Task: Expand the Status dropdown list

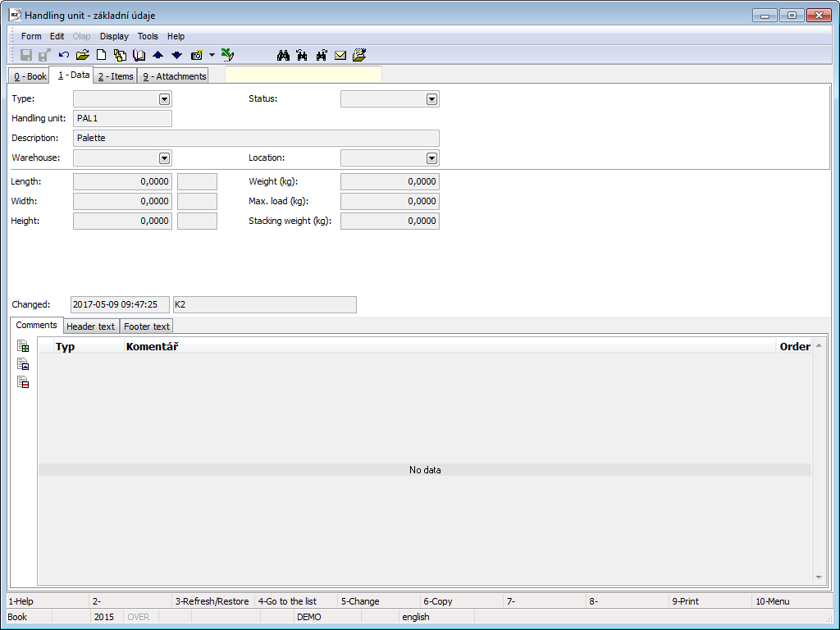Action: (431, 99)
